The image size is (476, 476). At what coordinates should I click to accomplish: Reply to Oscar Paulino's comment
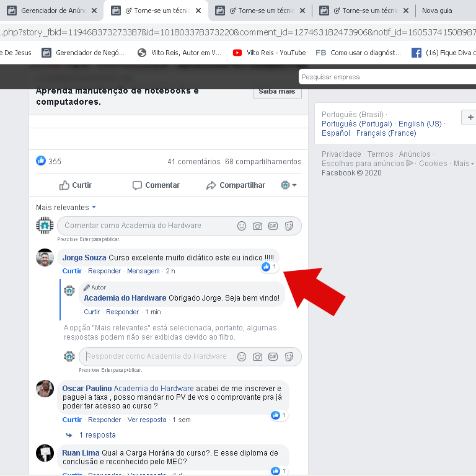coord(104,420)
